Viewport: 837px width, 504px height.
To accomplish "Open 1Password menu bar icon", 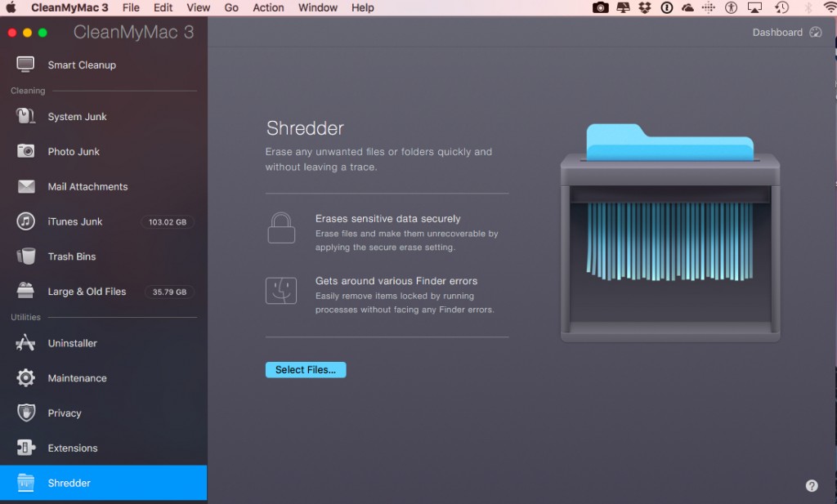I will tap(667, 7).
